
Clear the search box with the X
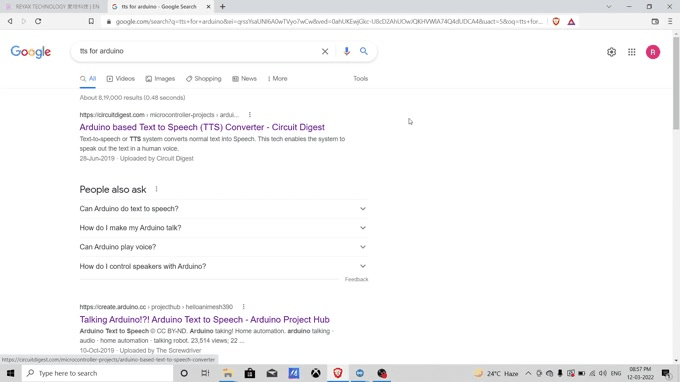(x=325, y=51)
